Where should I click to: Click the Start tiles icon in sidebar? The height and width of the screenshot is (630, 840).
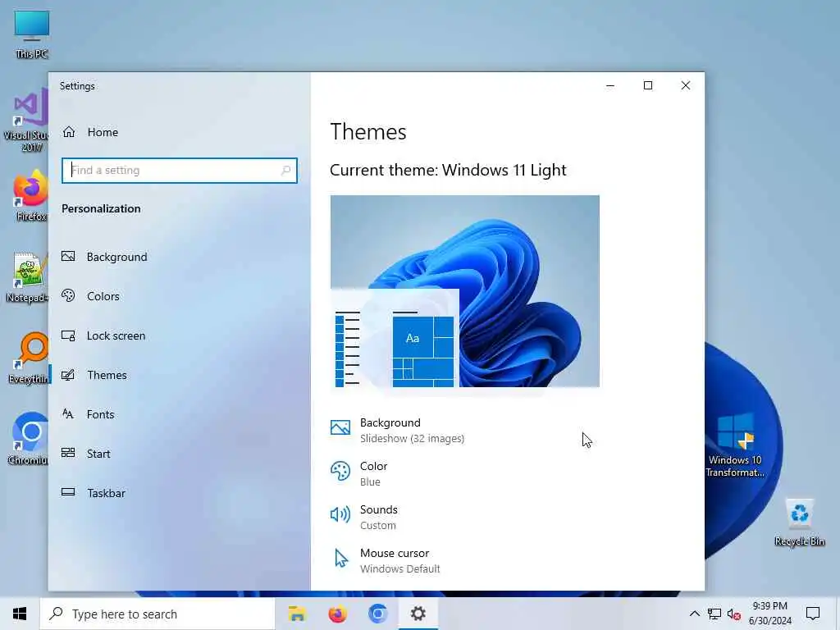(x=68, y=453)
